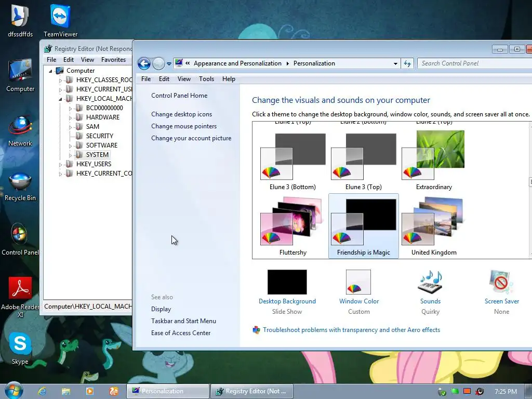Open Taskbar and Start Menu link

click(183, 321)
